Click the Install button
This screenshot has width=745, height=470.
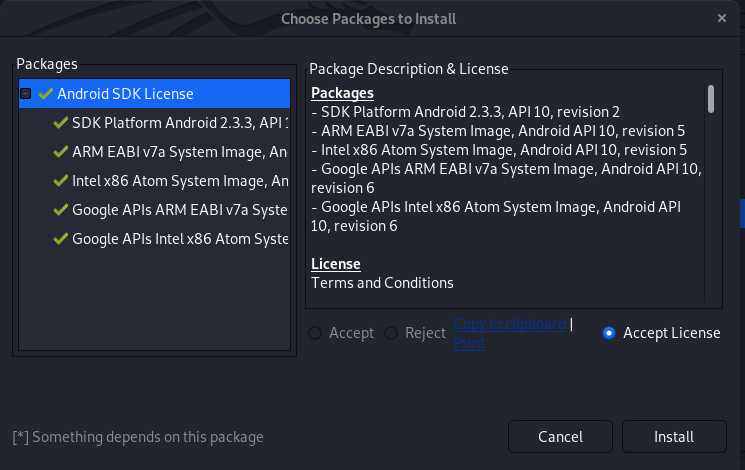point(674,437)
